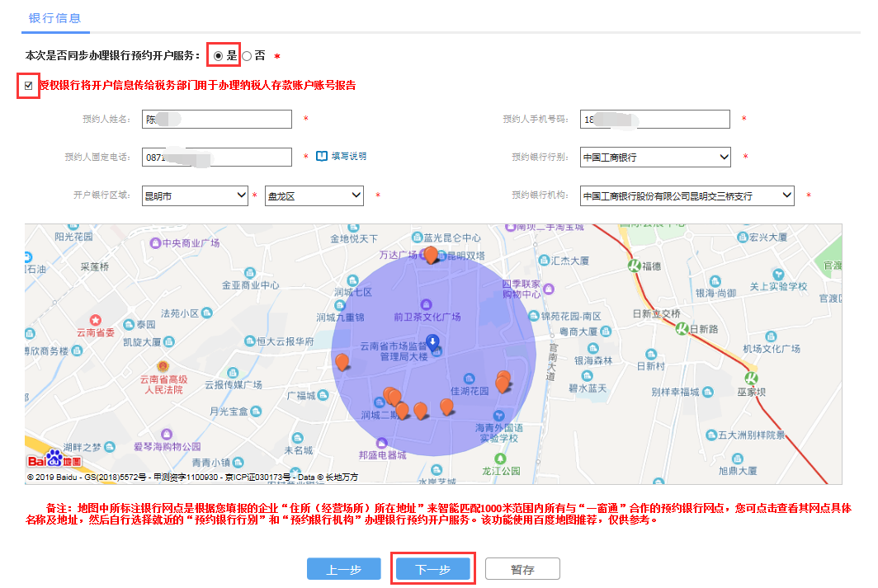Click the 金亚商业中心 icon
The image size is (878, 588).
point(250,273)
